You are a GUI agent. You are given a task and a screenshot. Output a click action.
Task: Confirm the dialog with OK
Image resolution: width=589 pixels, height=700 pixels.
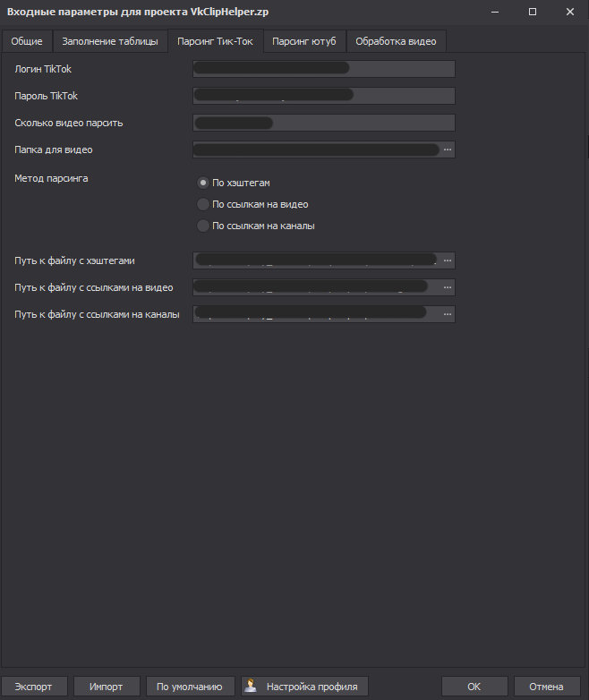(474, 687)
